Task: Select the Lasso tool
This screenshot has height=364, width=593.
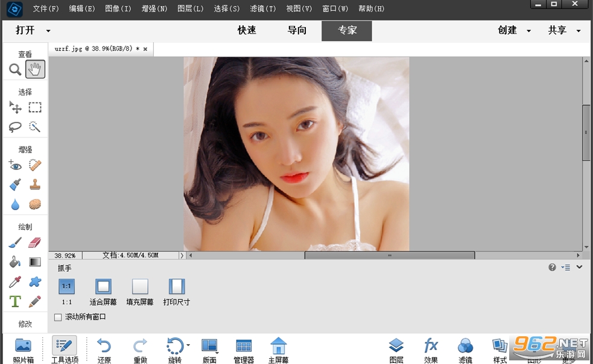Action: [x=15, y=127]
